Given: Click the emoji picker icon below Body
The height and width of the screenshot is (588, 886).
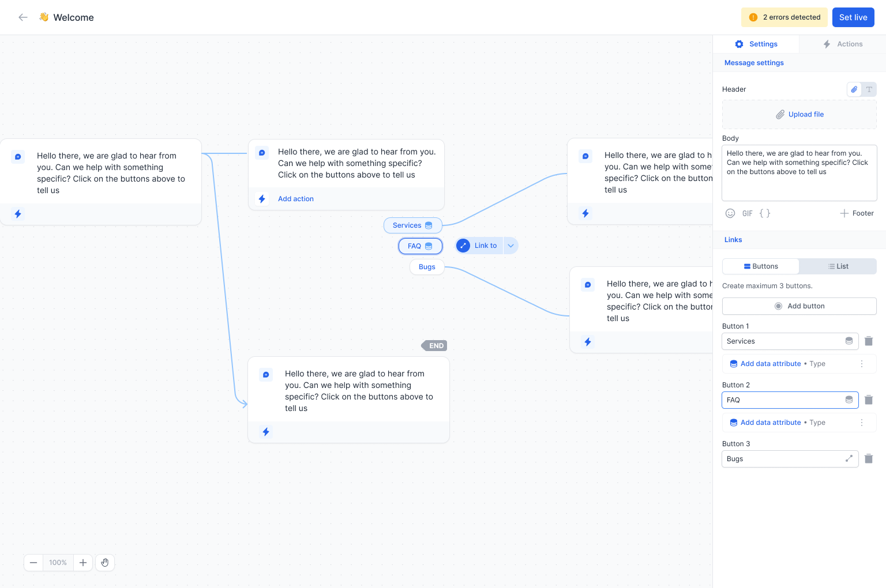Looking at the screenshot, I should (x=730, y=213).
